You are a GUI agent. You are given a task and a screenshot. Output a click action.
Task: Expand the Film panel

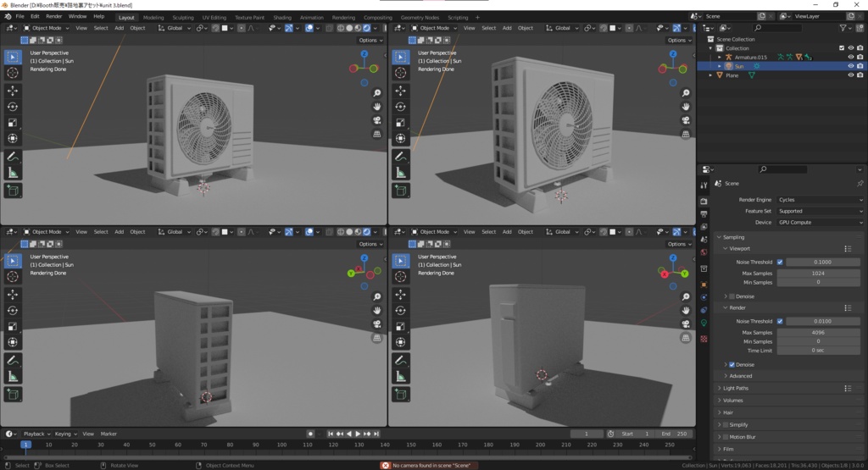point(728,449)
